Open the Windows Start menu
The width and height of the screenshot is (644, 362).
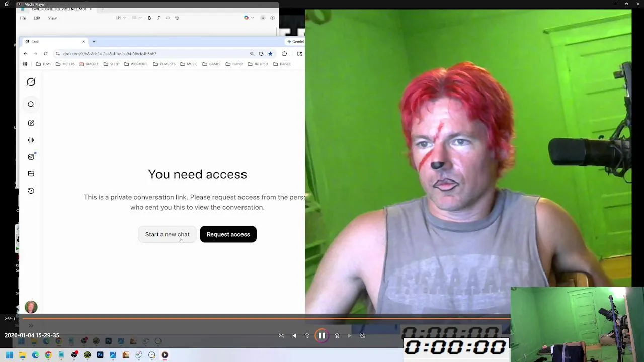(x=9, y=355)
